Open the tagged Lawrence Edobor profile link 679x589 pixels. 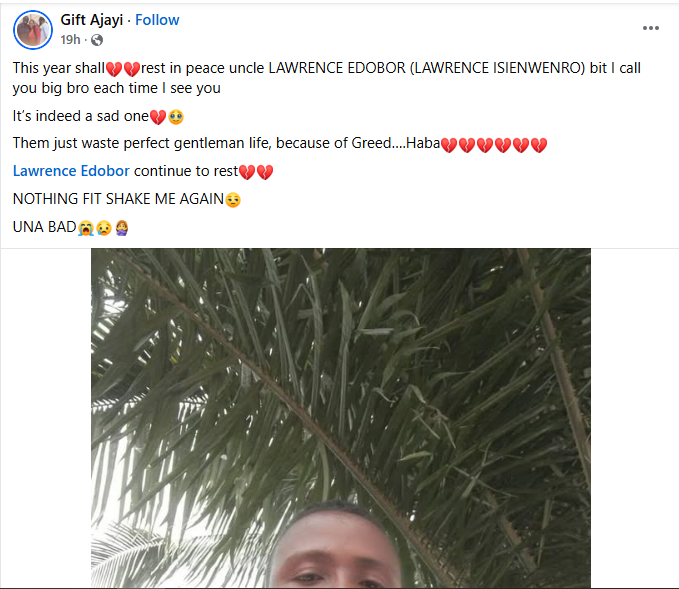coord(71,171)
